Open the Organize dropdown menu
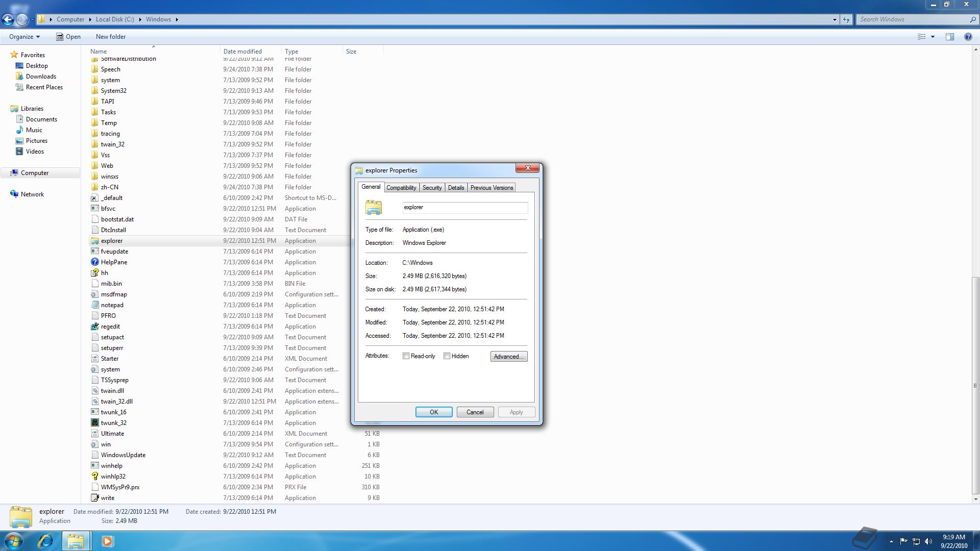 (24, 37)
